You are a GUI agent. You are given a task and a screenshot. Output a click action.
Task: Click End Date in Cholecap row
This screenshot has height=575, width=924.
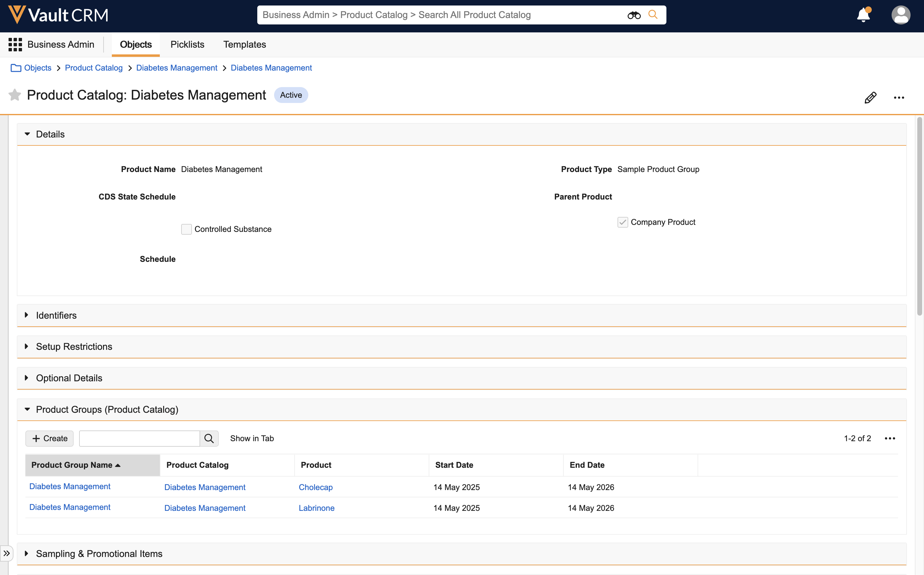click(x=591, y=487)
